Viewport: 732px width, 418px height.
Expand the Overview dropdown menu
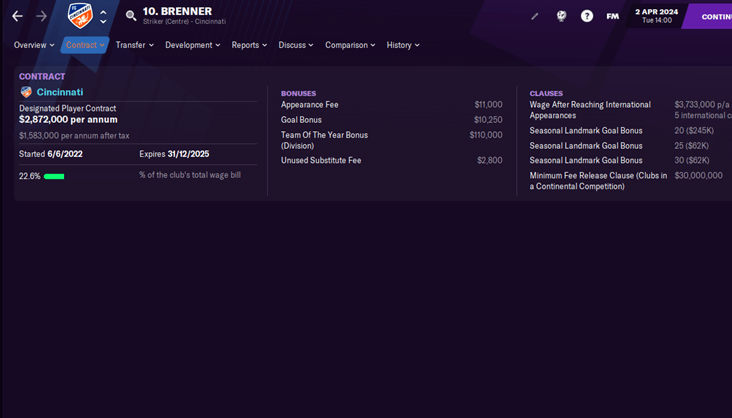click(x=34, y=45)
